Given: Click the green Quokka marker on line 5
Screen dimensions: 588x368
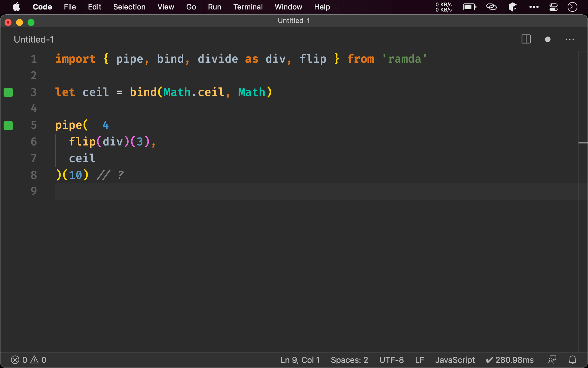Looking at the screenshot, I should [8, 125].
